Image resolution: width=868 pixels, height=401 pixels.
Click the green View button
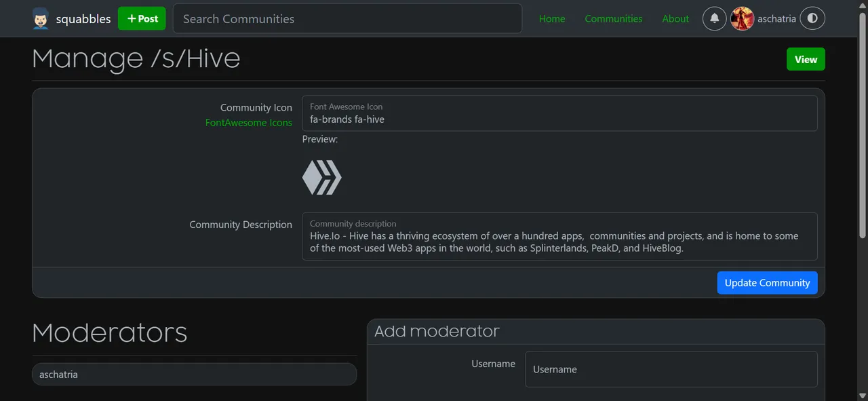[806, 59]
